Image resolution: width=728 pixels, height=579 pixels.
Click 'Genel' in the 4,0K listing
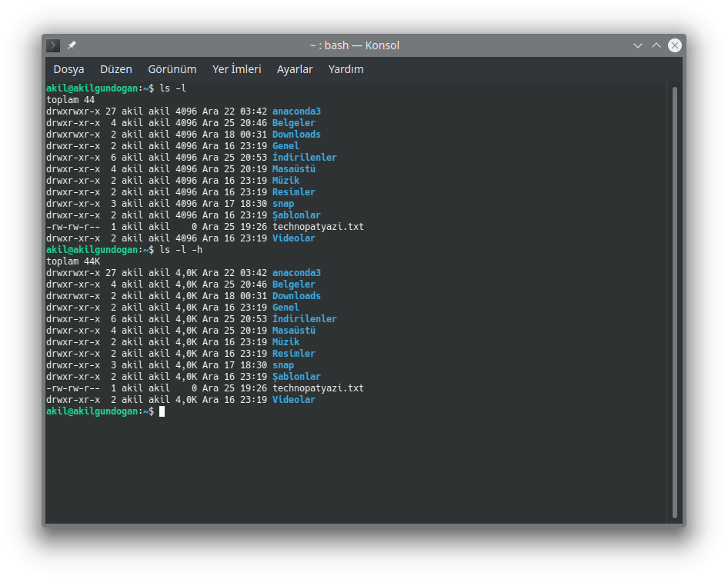click(286, 307)
